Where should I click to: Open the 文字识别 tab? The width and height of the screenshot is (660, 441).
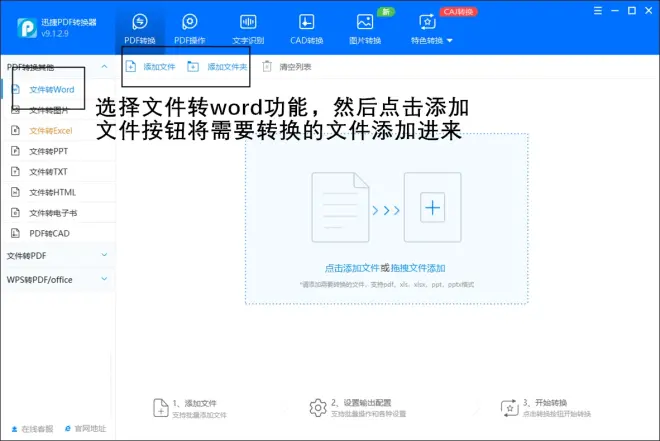click(x=248, y=29)
